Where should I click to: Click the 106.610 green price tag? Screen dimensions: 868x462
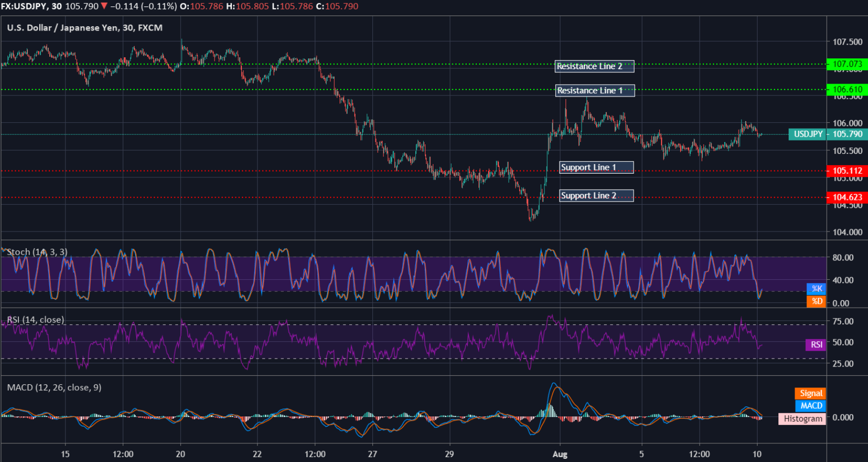pos(847,90)
